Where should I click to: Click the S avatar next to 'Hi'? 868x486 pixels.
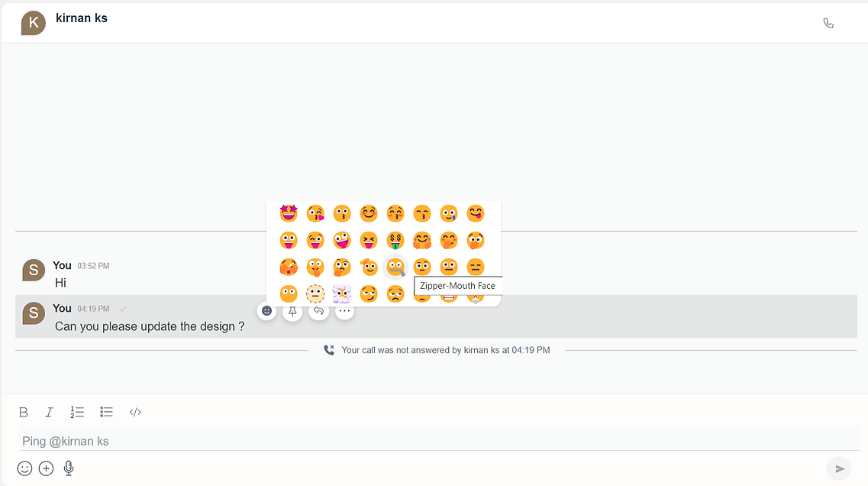click(x=34, y=270)
